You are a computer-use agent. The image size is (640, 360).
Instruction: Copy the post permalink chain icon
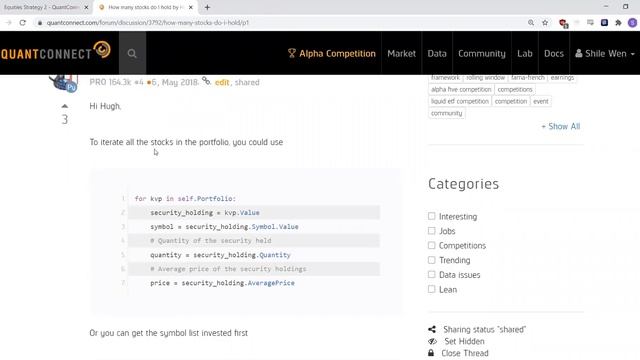(206, 81)
